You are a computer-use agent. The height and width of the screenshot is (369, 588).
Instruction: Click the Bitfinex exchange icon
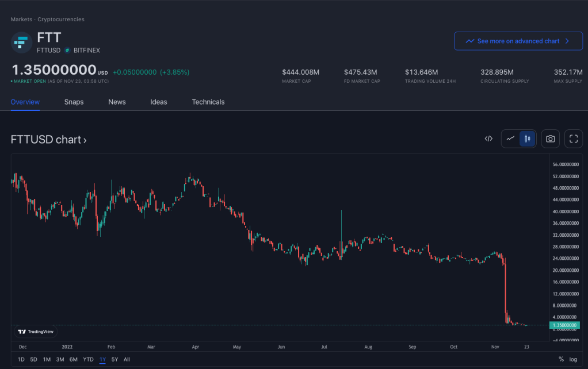point(67,51)
